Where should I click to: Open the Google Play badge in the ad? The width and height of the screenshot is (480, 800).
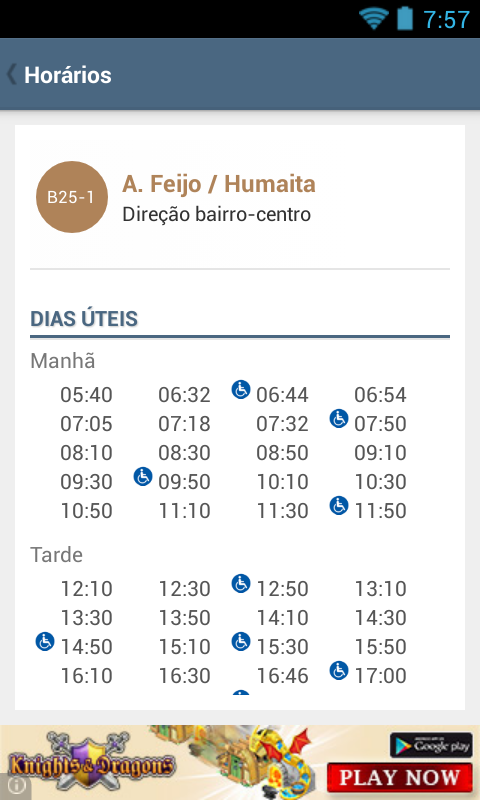point(431,745)
